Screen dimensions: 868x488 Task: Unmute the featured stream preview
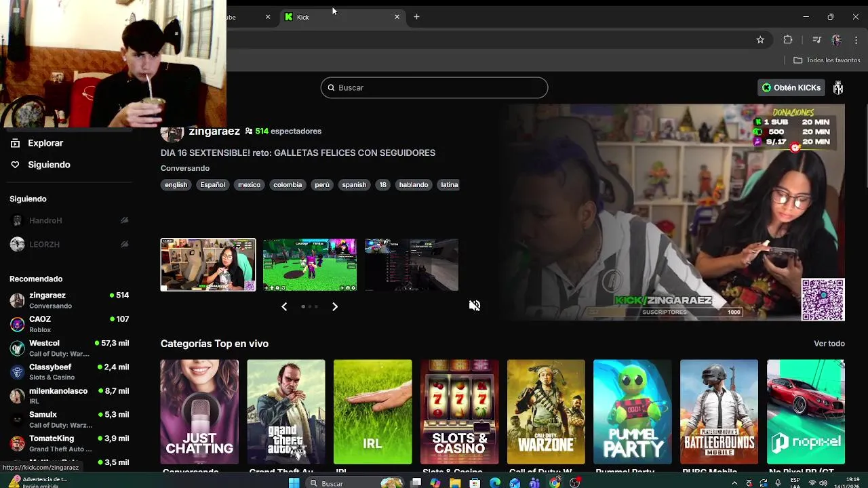(475, 306)
